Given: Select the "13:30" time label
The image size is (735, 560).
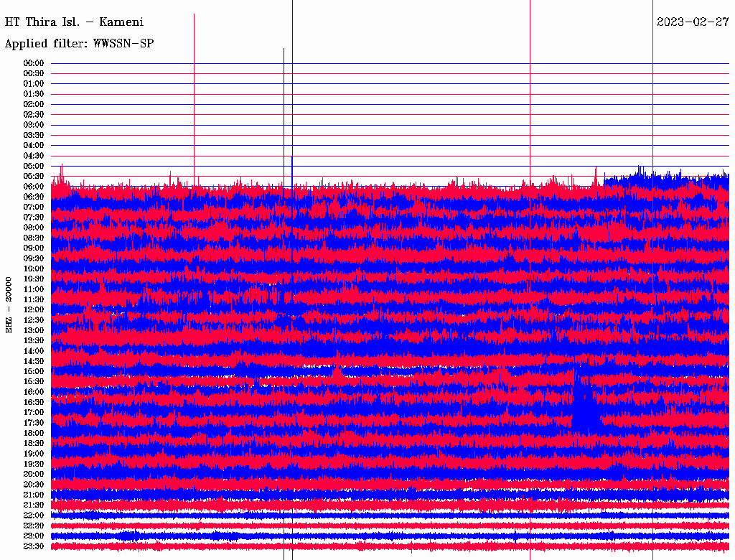Looking at the screenshot, I should (34, 341).
